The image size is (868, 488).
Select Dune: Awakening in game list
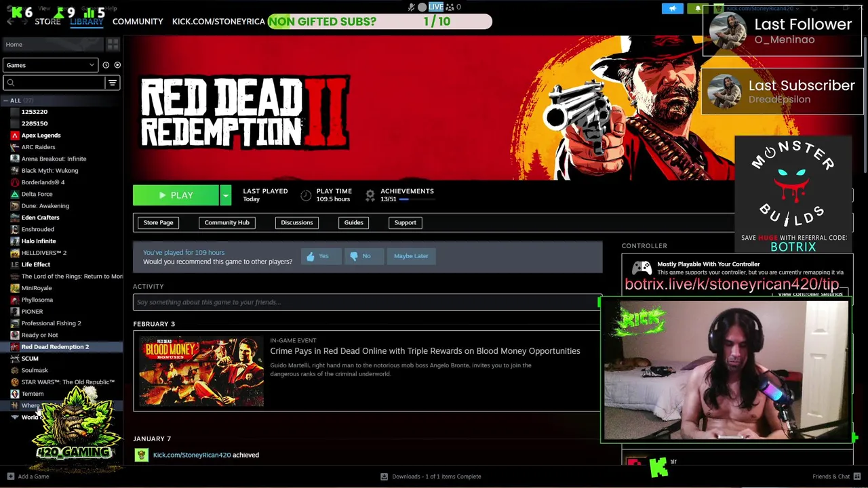point(45,206)
